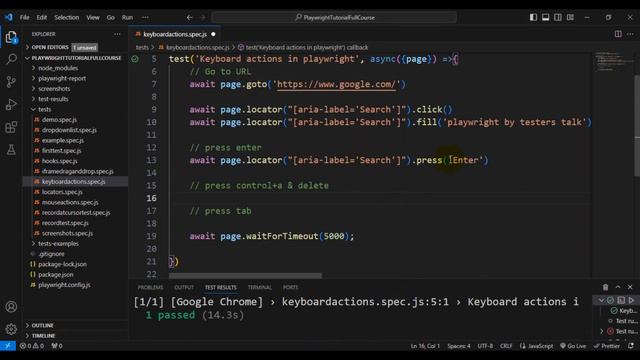
Task: Switch to the Output panel tab
Action: click(x=184, y=287)
